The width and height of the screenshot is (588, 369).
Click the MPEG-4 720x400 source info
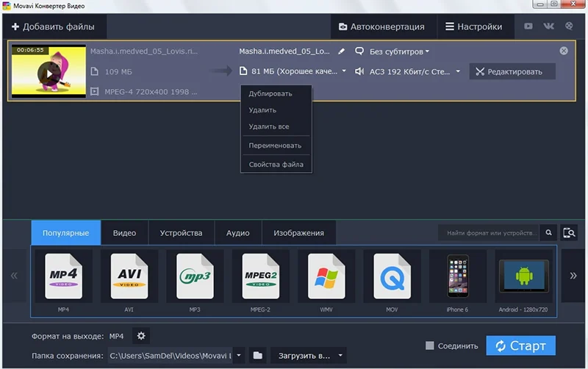(151, 91)
